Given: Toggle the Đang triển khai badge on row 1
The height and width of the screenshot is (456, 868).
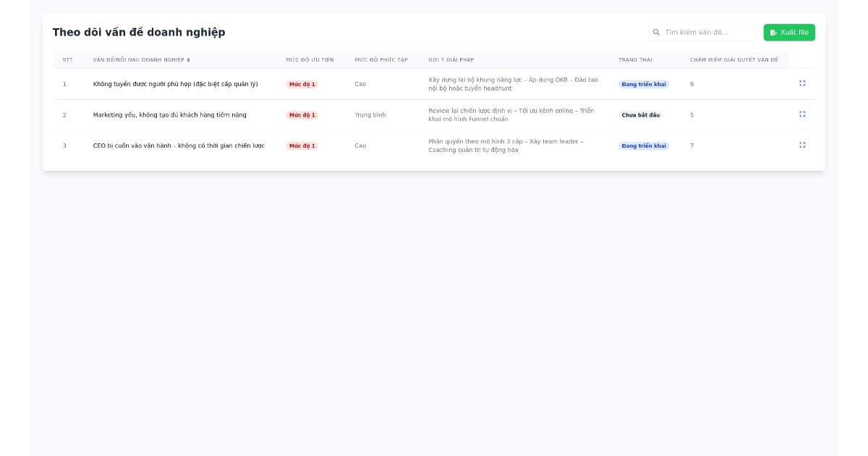Looking at the screenshot, I should [643, 84].
